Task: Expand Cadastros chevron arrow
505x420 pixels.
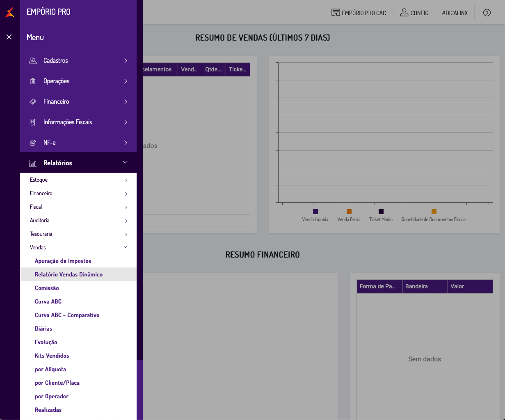Action: [126, 61]
